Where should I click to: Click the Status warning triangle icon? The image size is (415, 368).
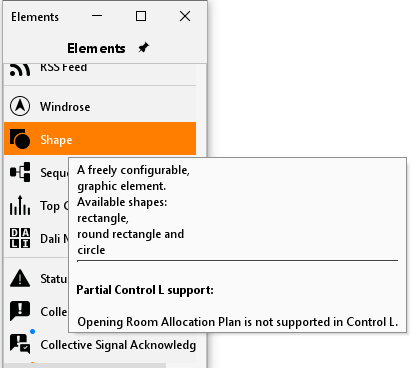20,278
